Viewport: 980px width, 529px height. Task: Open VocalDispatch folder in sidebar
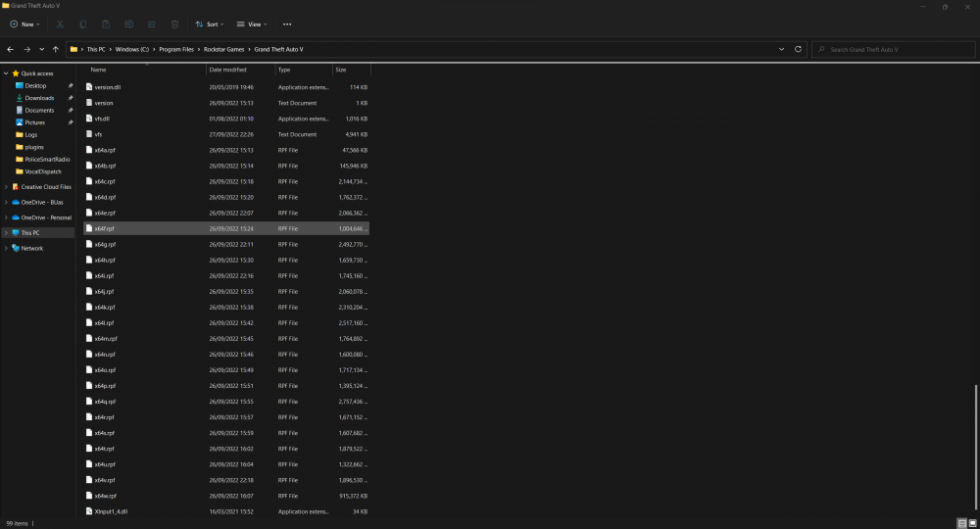pos(42,171)
